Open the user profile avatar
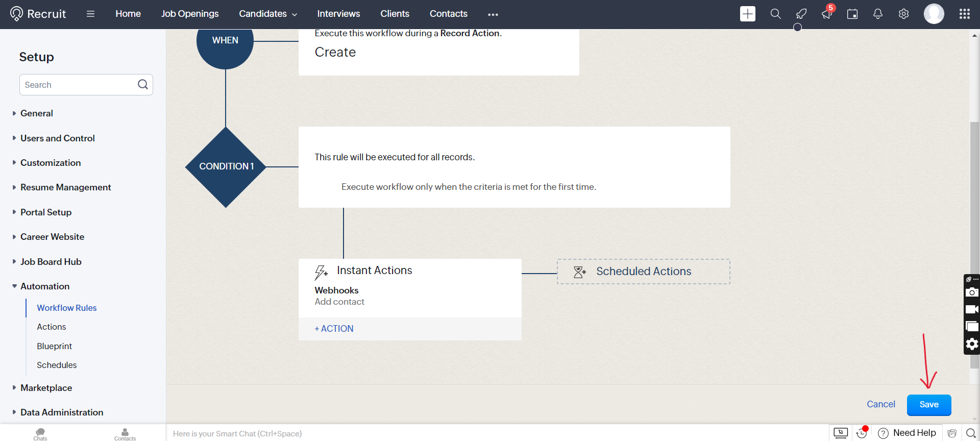This screenshot has width=980, height=441. pyautogui.click(x=934, y=14)
